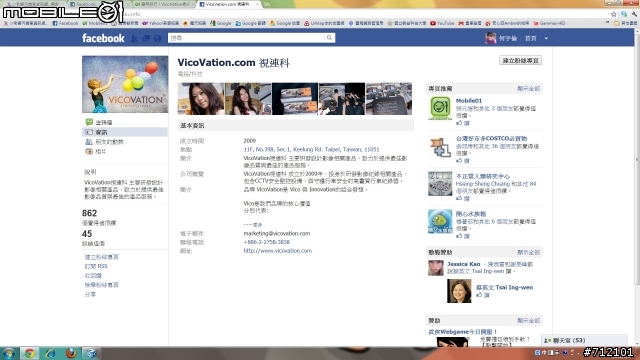Open the YouTube bookmark
The image size is (640, 360).
point(442,23)
